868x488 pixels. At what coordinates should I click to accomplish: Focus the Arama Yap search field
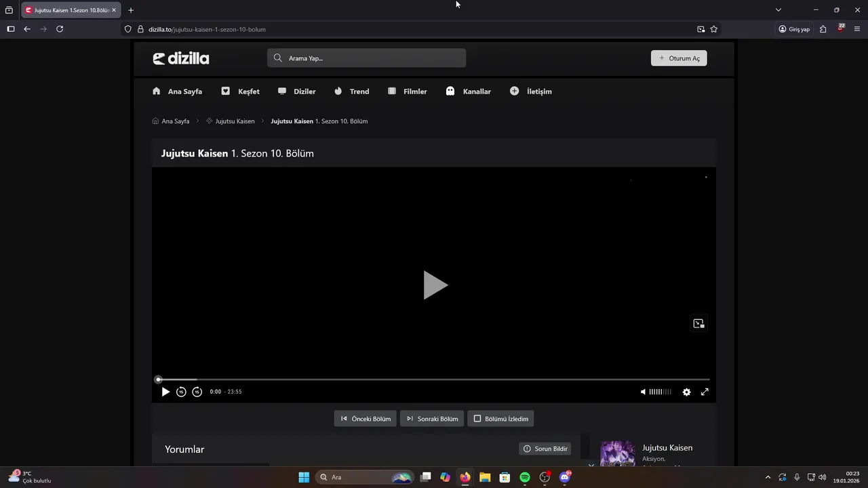(366, 58)
